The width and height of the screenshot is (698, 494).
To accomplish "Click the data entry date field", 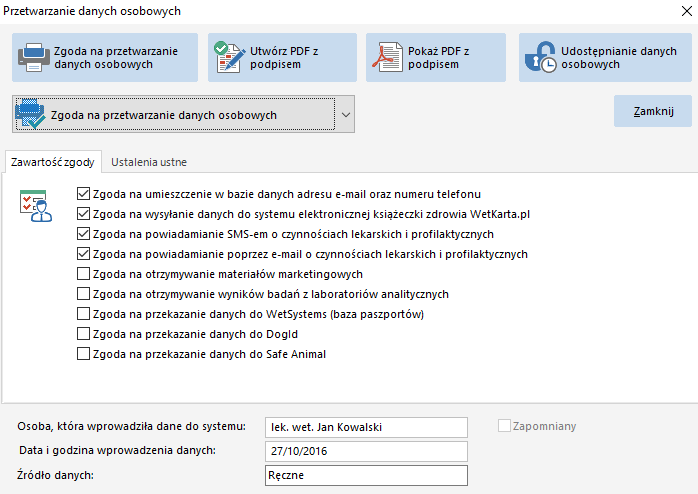I will [366, 451].
